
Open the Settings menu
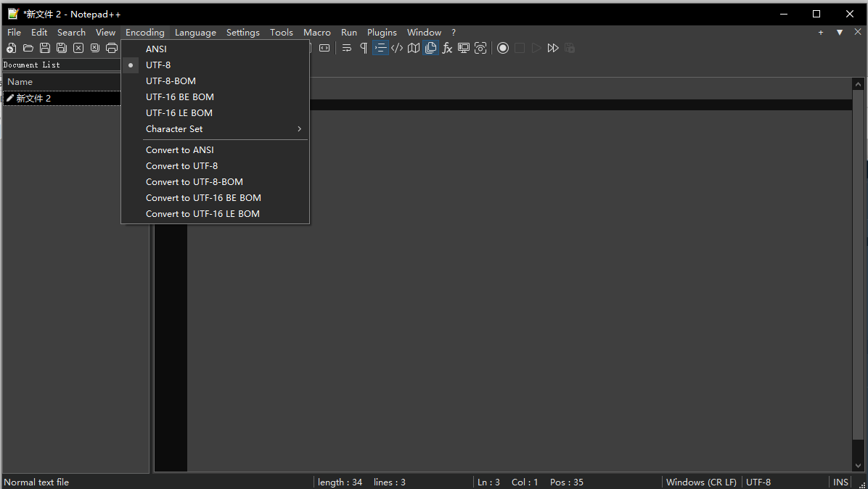(243, 32)
